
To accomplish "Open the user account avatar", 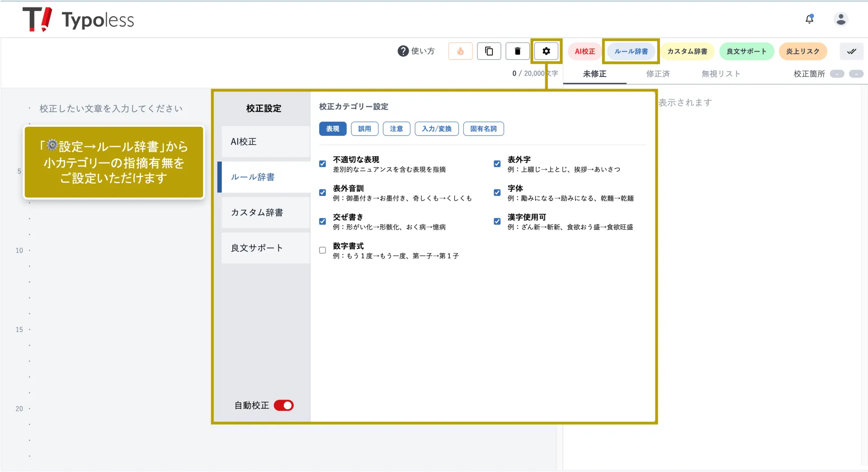I will (841, 19).
